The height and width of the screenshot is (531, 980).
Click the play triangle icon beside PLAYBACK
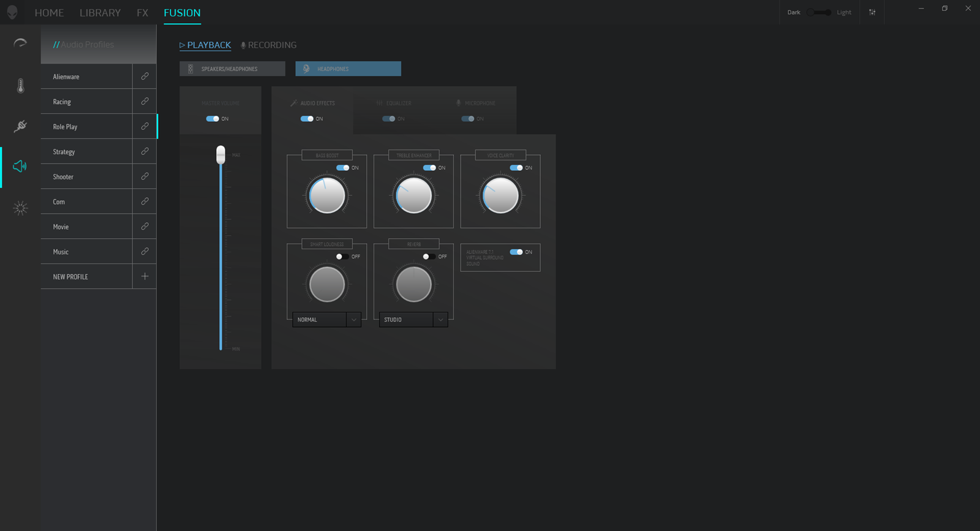(182, 45)
